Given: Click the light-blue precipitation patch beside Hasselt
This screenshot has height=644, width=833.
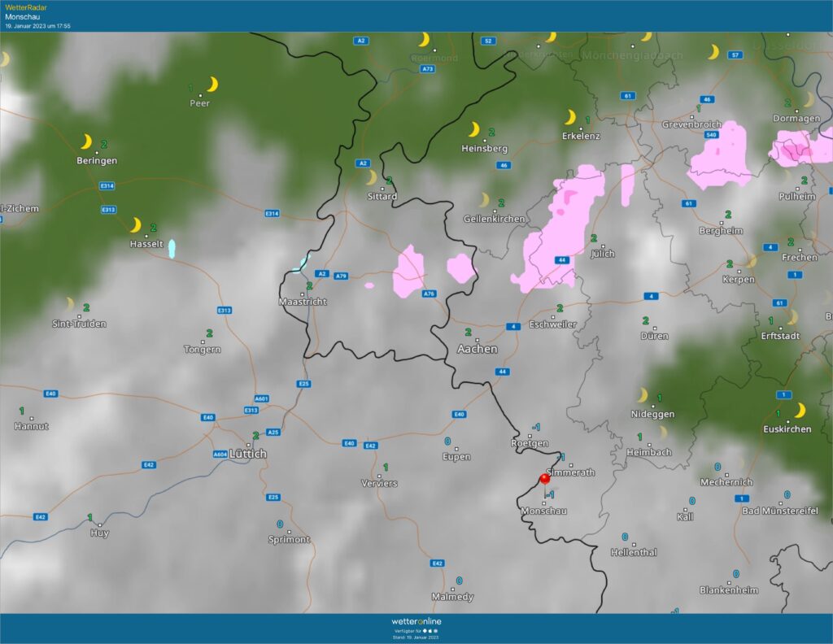Looking at the screenshot, I should (172, 249).
